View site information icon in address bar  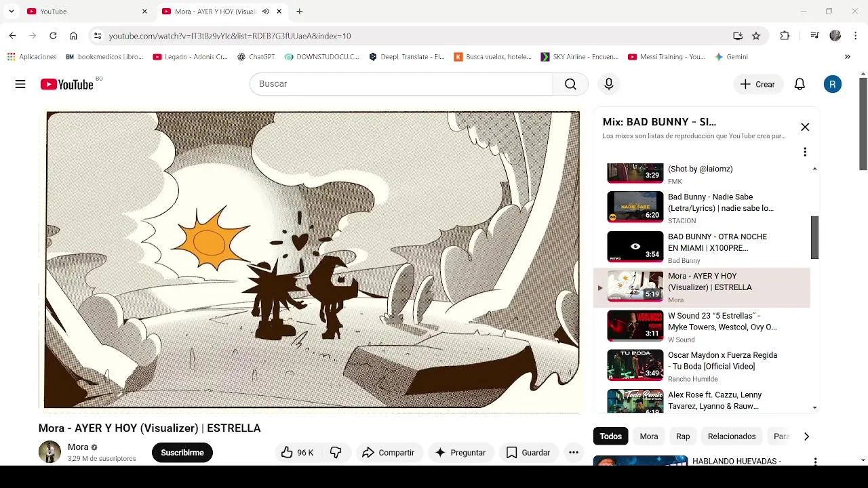coord(98,36)
